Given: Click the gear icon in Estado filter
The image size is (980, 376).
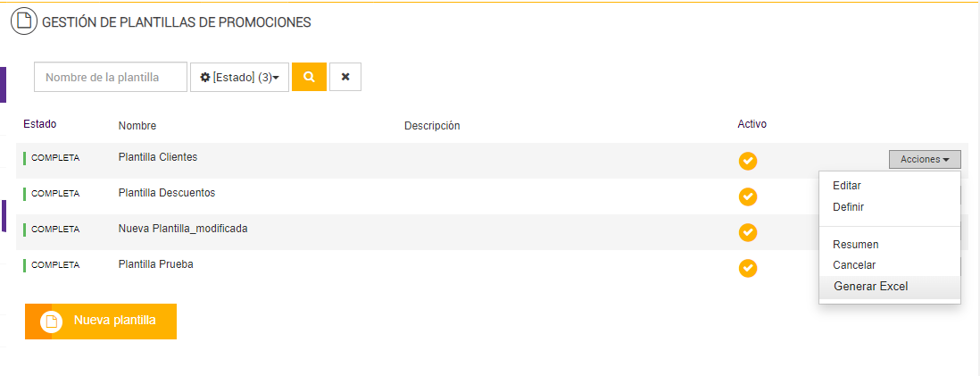Looking at the screenshot, I should tap(205, 78).
